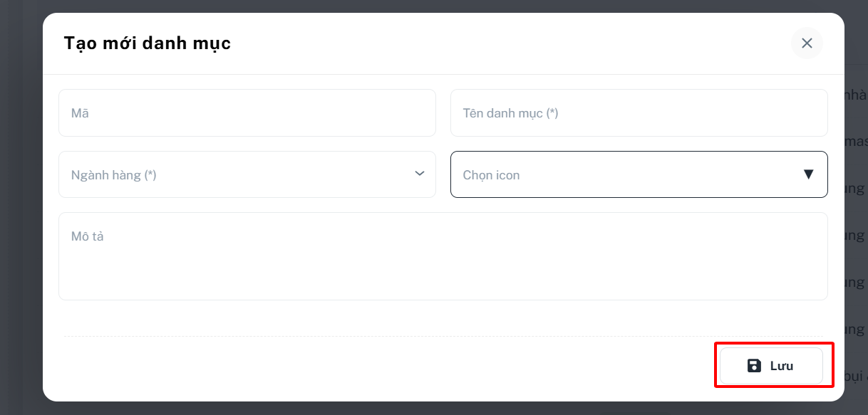Focus the Mô tả description textarea
Image resolution: width=868 pixels, height=415 pixels.
click(443, 256)
